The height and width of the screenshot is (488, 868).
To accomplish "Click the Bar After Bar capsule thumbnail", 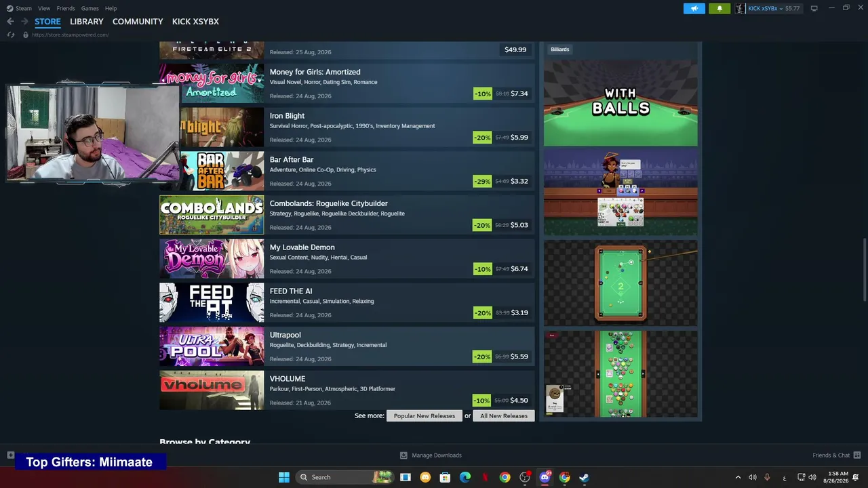I will click(222, 171).
